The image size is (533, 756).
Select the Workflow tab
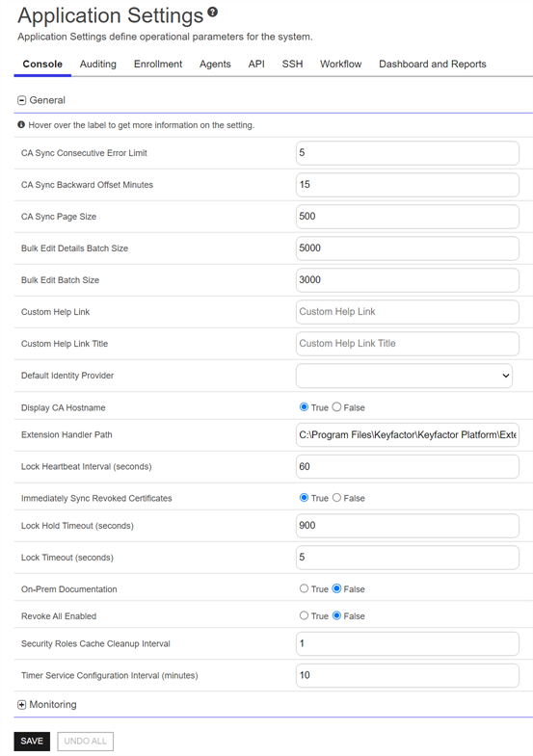point(340,65)
